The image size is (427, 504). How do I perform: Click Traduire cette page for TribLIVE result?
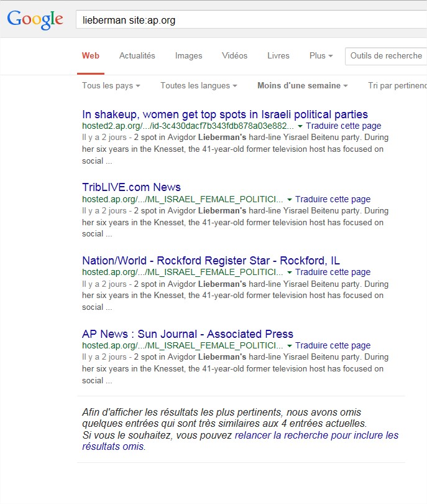[333, 199]
